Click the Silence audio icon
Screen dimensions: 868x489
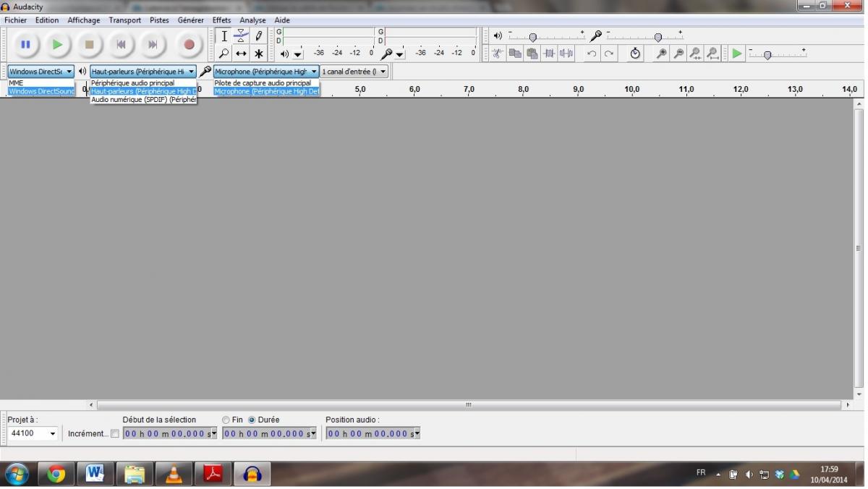coord(566,54)
